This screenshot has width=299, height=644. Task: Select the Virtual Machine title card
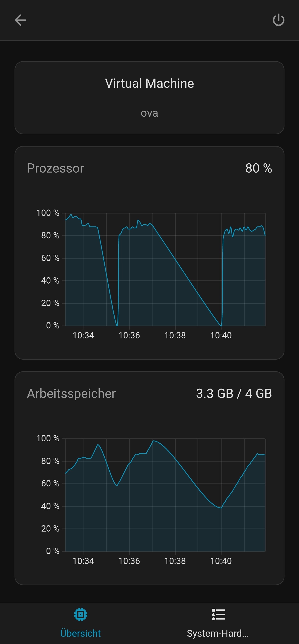pyautogui.click(x=149, y=97)
